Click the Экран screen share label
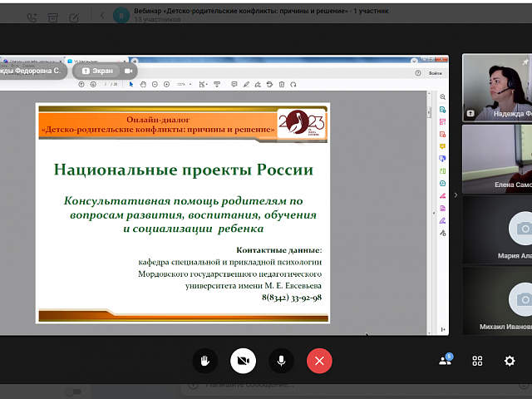 click(x=97, y=71)
